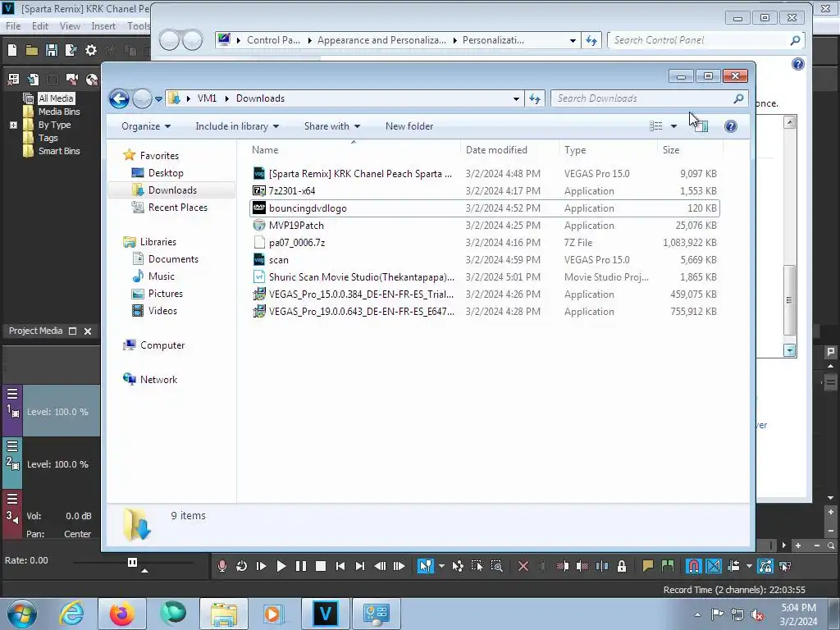The width and height of the screenshot is (840, 630).
Task: Toggle Lock Envelopes to Events icon
Action: (x=765, y=566)
